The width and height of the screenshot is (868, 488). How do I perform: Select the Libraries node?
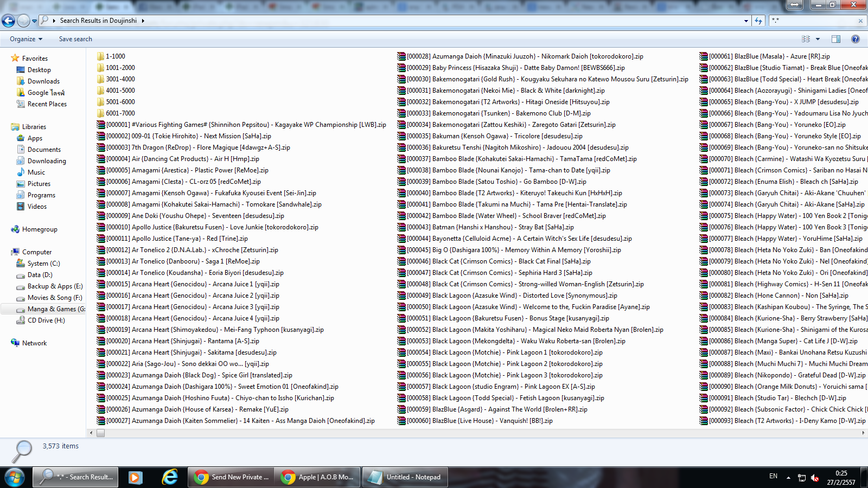click(x=34, y=127)
